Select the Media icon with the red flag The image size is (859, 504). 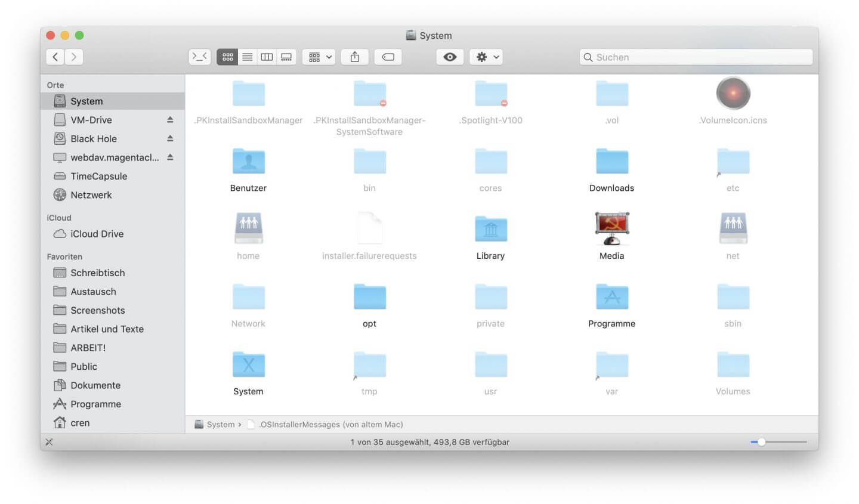612,228
